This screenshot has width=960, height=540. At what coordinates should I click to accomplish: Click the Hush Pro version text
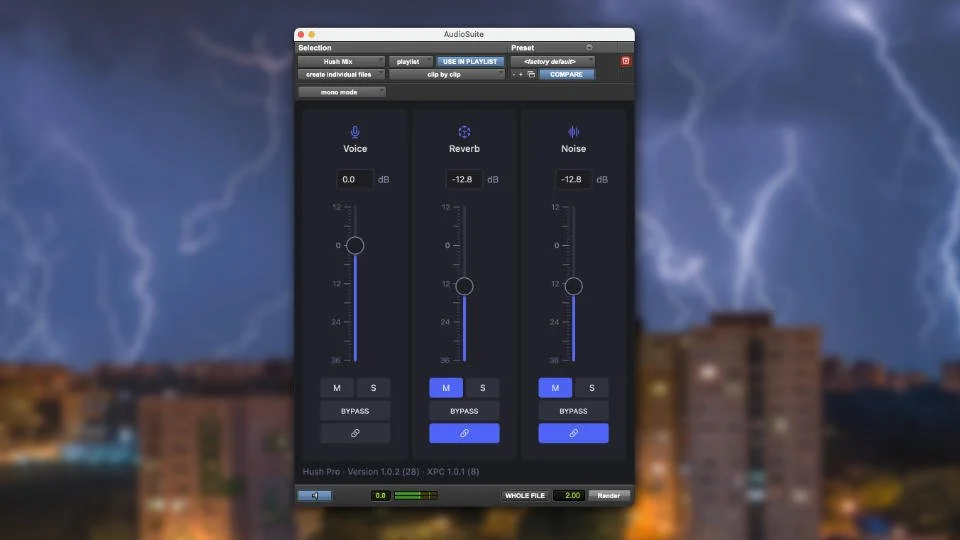tap(391, 471)
